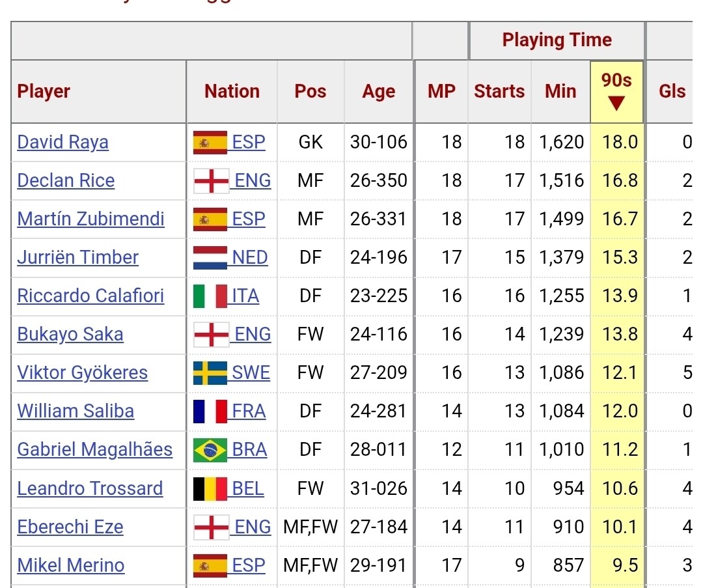Viewport: 703px width, 588px height.
Task: Sort table by Player column header
Action: pos(44,92)
